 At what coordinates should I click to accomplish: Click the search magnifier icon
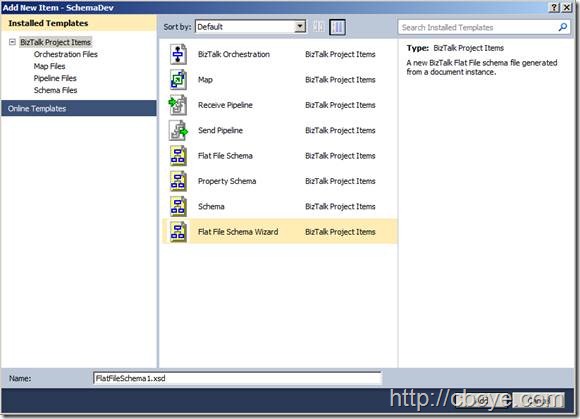(x=563, y=27)
